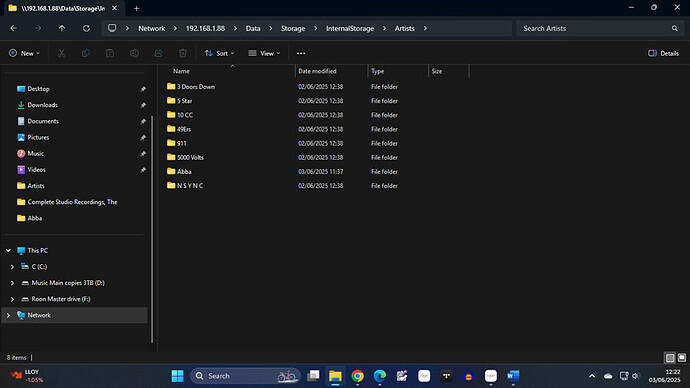
Task: Open the See more ellipsis menu
Action: pos(301,53)
